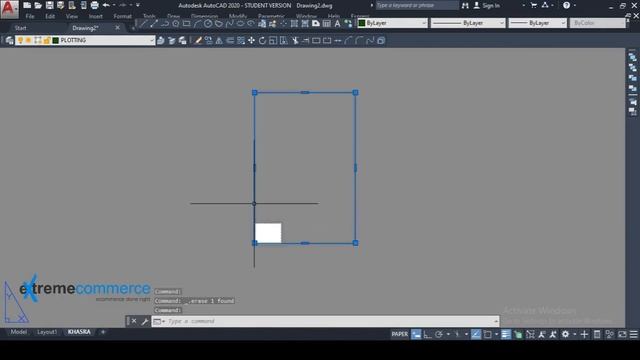Toggle lineweight display button

click(x=506, y=334)
